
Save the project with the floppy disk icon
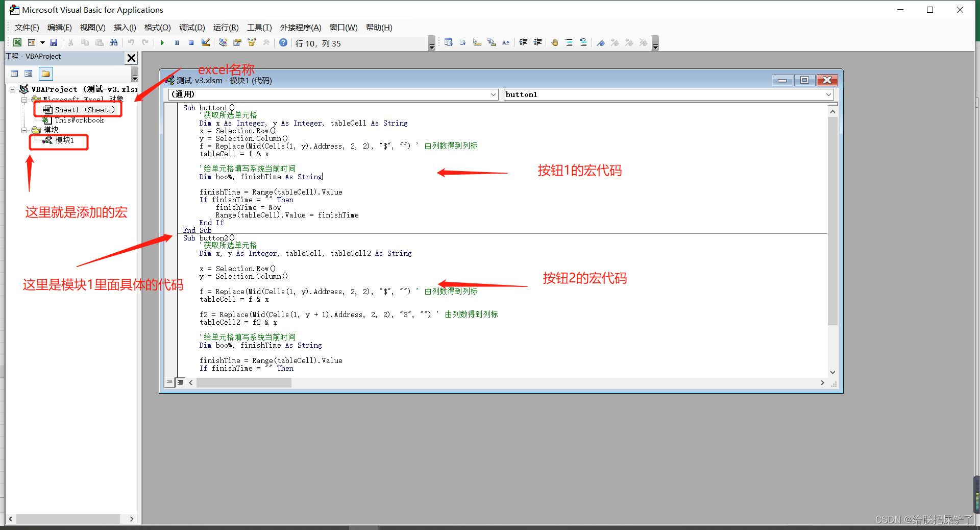pyautogui.click(x=54, y=43)
